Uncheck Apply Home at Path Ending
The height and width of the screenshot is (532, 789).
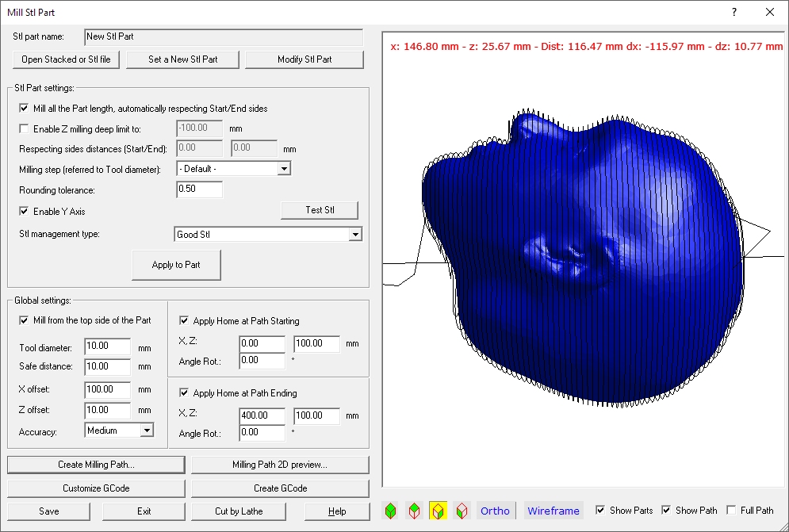click(185, 393)
